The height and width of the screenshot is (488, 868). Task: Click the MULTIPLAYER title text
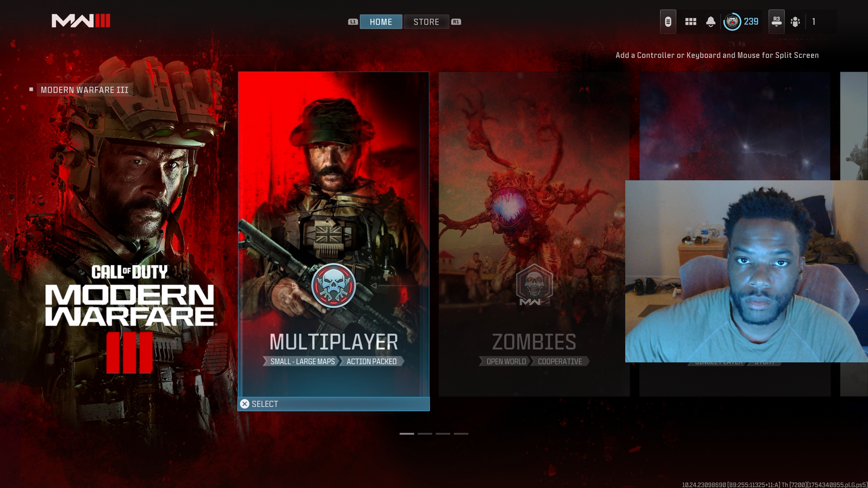(x=334, y=342)
